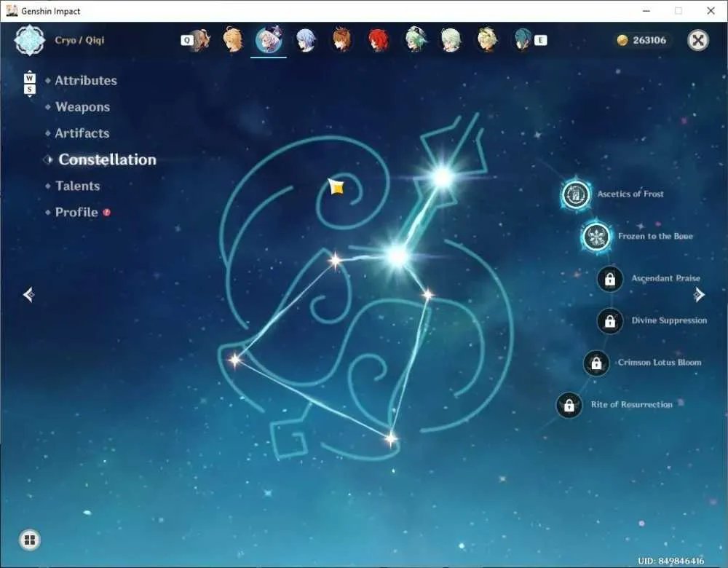Go to next character with the right arrow
728x568 pixels.
point(699,295)
